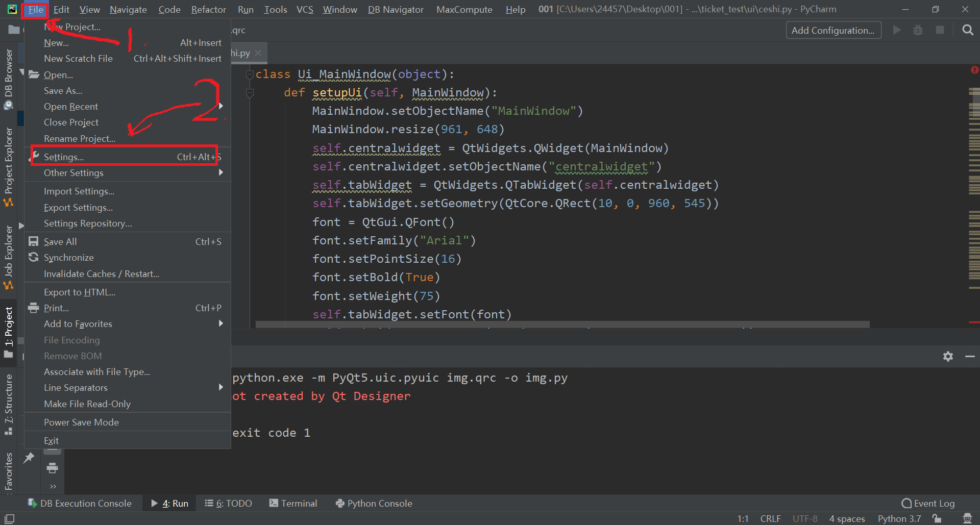Select Invalidate Caches / Restart...
Viewport: 980px width, 525px height.
pos(128,274)
